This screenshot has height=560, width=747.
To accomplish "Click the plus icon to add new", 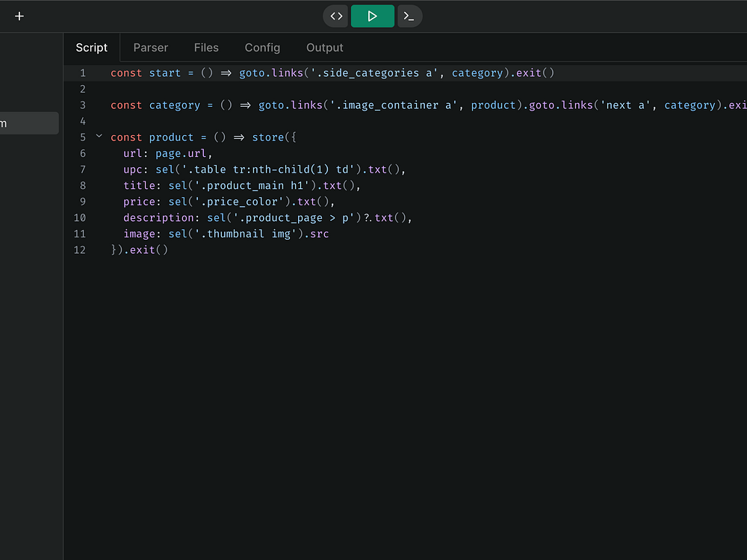I will pos(19,16).
